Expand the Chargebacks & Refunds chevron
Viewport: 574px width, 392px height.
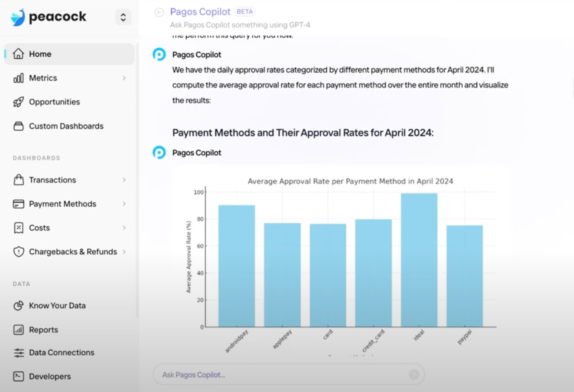[x=124, y=252]
